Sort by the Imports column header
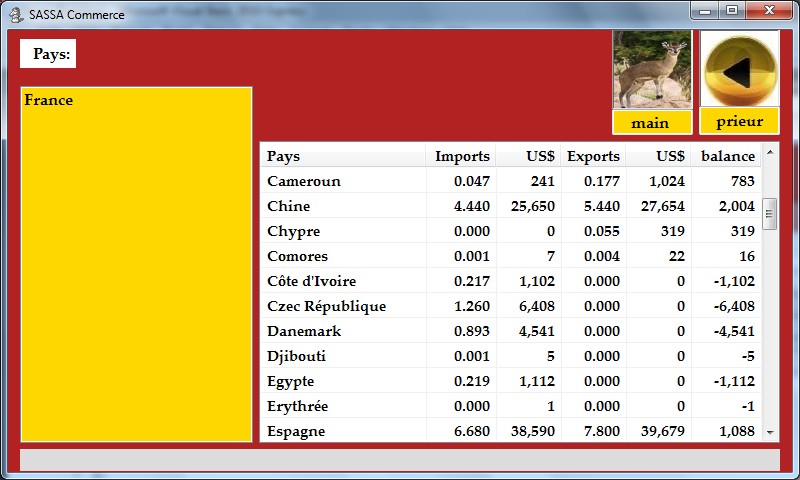The image size is (800, 480). [462, 156]
